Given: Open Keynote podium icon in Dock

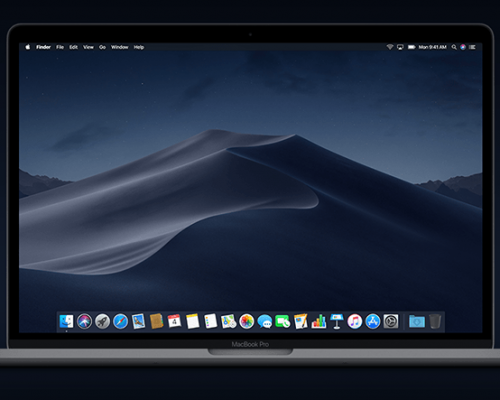Looking at the screenshot, I should click(337, 322).
